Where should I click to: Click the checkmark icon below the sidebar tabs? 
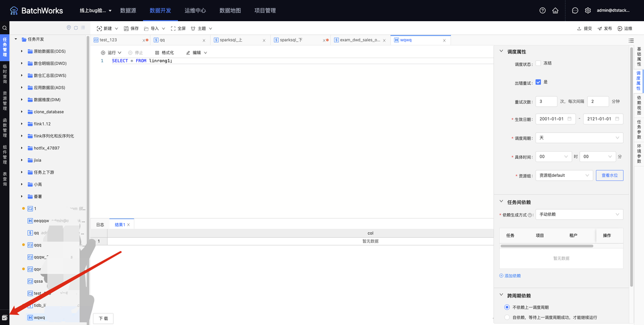[x=5, y=317]
